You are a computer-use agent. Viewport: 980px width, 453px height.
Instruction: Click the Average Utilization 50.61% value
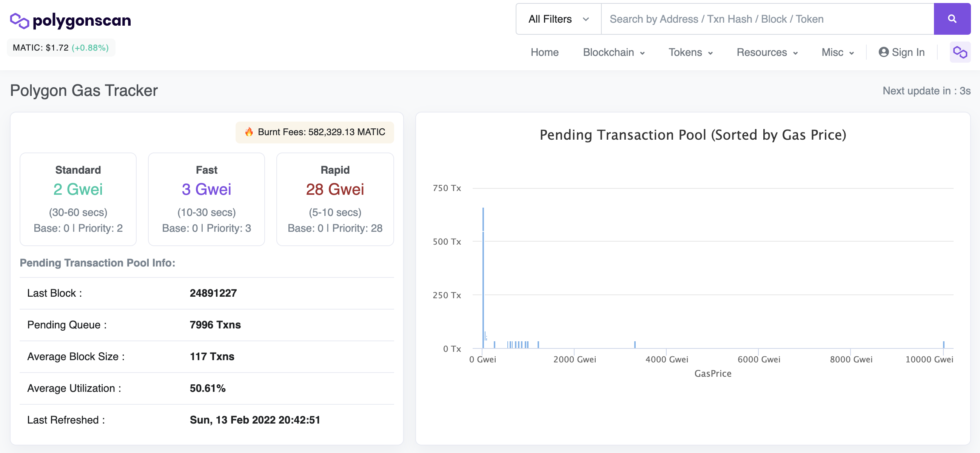[x=207, y=388]
